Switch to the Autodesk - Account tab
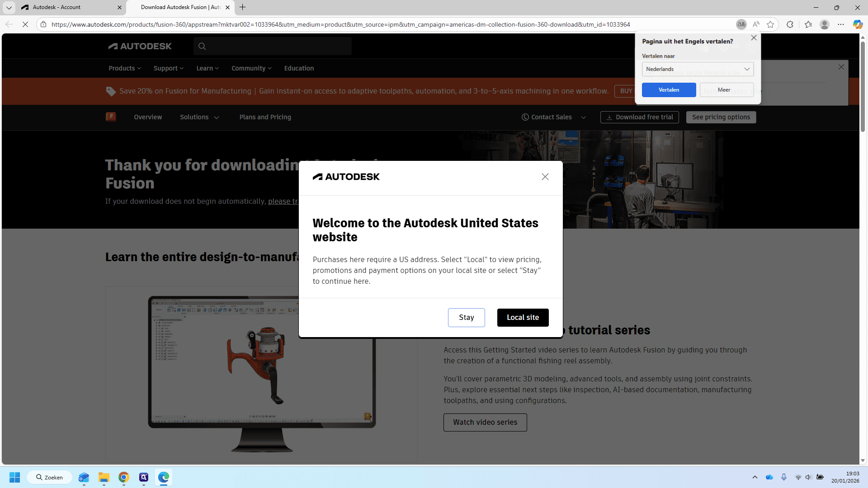This screenshot has width=868, height=488. [x=71, y=7]
